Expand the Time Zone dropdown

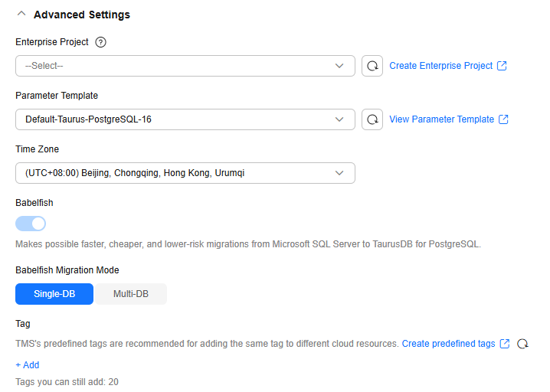185,173
